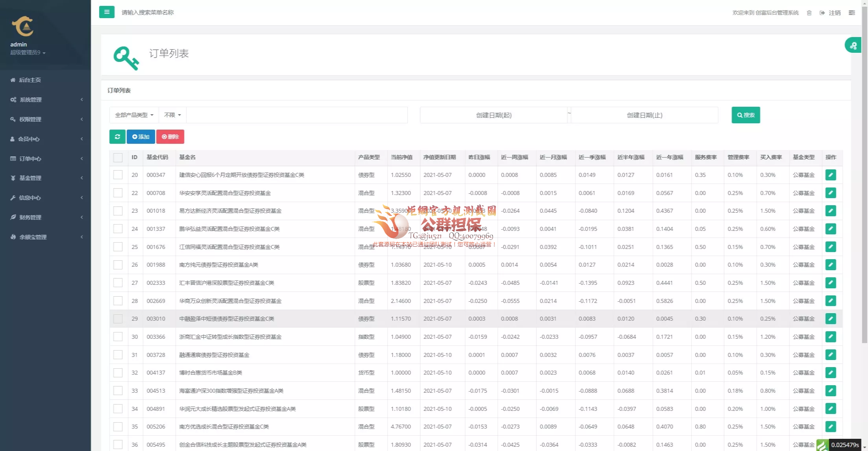Open the 不限 filter dropdown
Screen dimensions: 868x451
[x=172, y=115]
